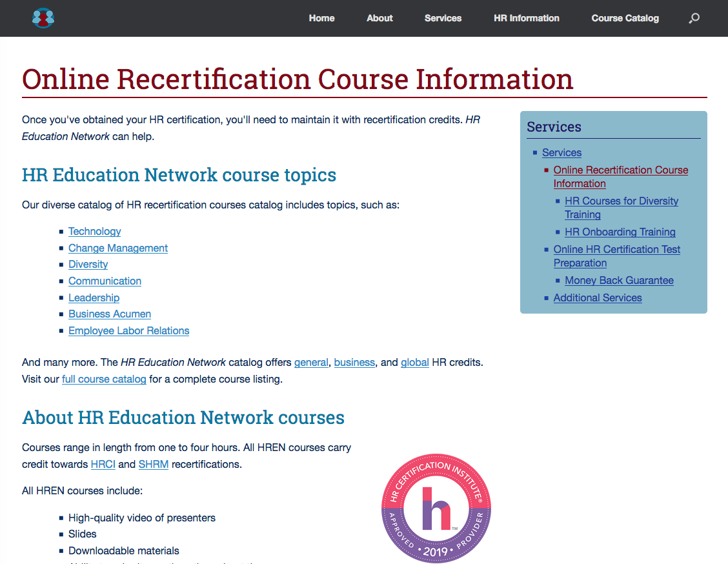Open the Business Acumen topic link

pos(110,314)
